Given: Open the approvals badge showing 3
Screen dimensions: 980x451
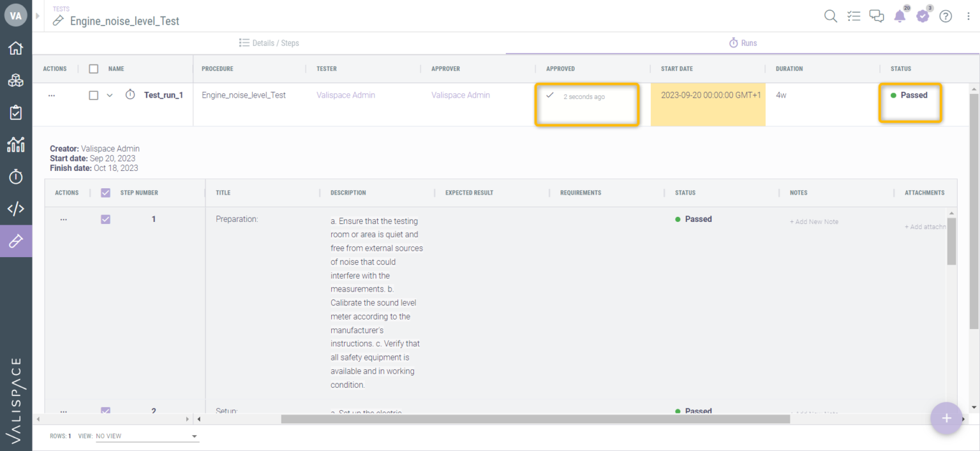Looking at the screenshot, I should pos(923,16).
